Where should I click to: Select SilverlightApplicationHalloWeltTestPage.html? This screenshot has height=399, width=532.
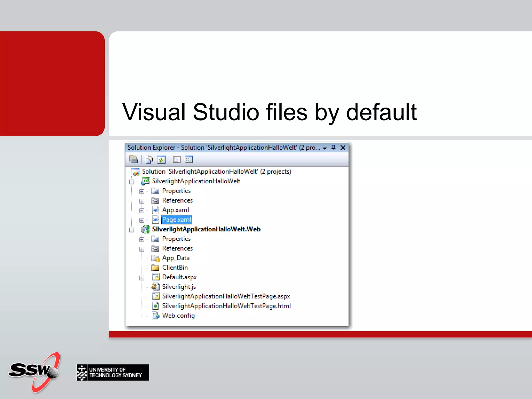click(227, 306)
